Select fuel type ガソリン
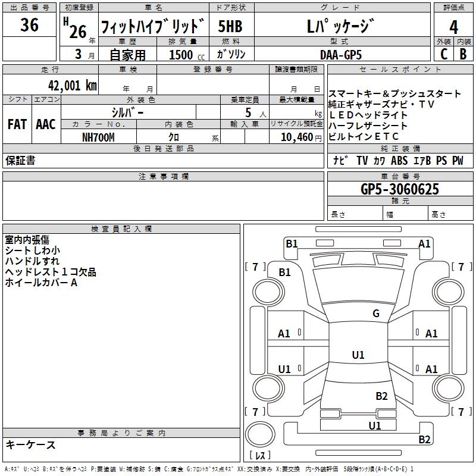476x476 pixels. 231,54
